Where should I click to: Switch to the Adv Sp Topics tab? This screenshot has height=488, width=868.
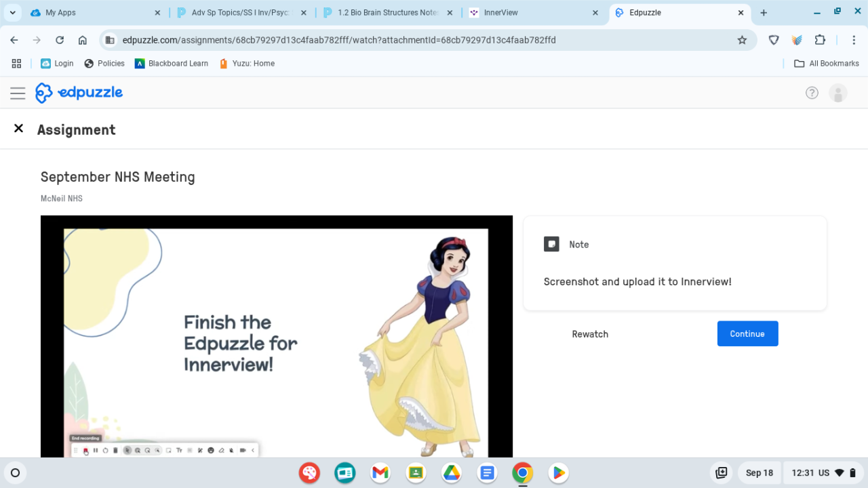pos(242,12)
